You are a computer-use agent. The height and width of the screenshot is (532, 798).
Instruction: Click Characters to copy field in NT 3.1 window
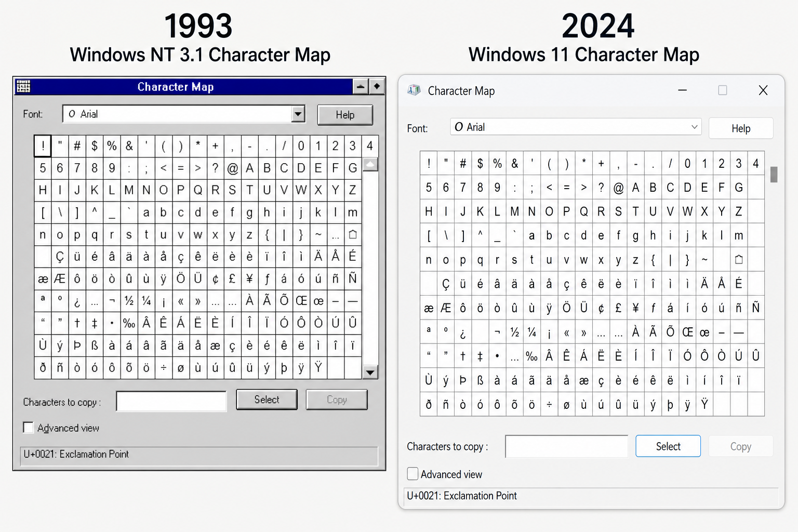coord(171,401)
